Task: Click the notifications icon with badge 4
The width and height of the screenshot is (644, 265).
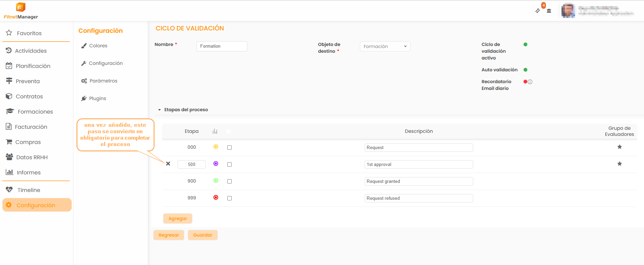Action: pyautogui.click(x=538, y=10)
